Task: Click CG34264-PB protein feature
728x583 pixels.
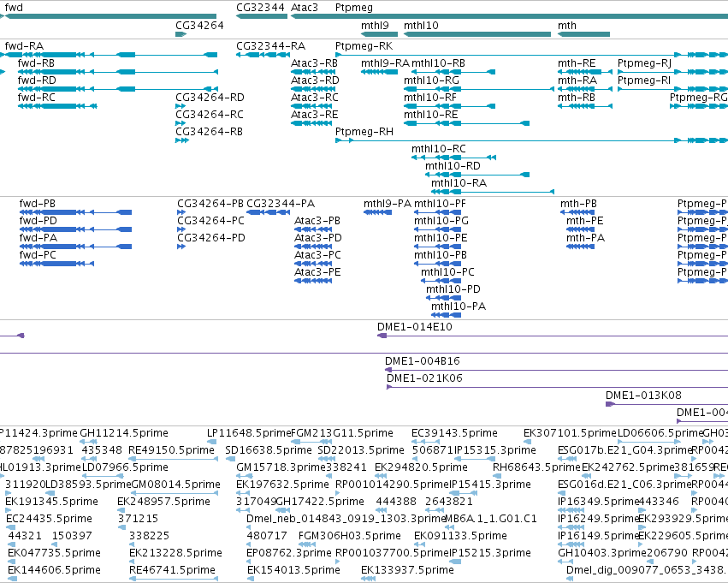Action: [181, 212]
